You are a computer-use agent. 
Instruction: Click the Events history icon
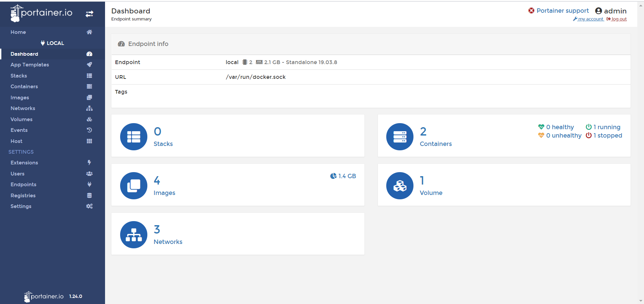click(x=89, y=130)
